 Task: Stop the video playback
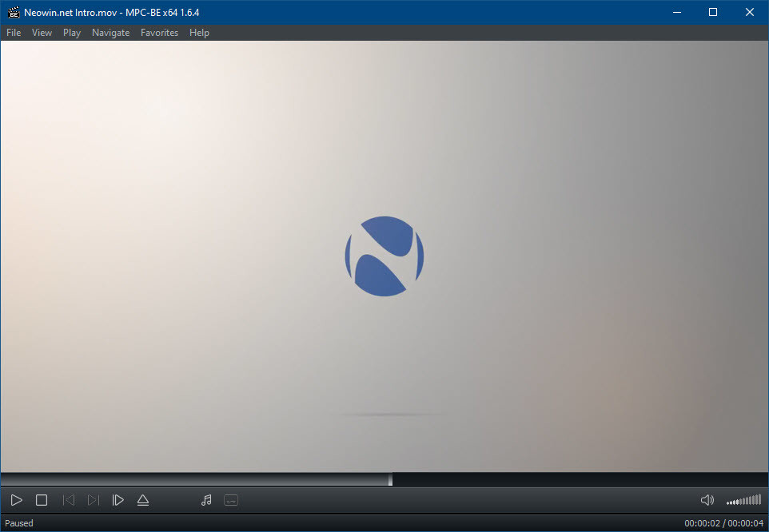coord(42,500)
